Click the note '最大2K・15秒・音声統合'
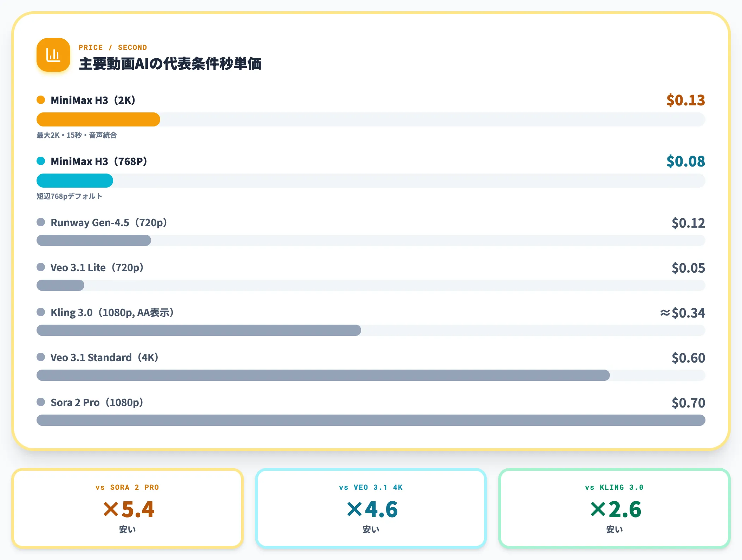Screen dimensions: 742x560 (x=77, y=135)
